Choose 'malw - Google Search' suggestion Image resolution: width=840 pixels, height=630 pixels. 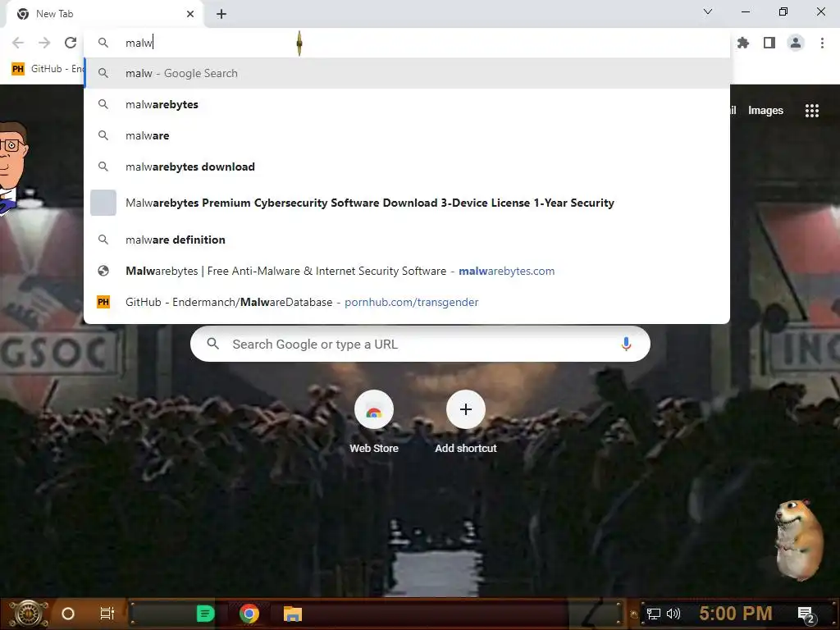[407, 73]
